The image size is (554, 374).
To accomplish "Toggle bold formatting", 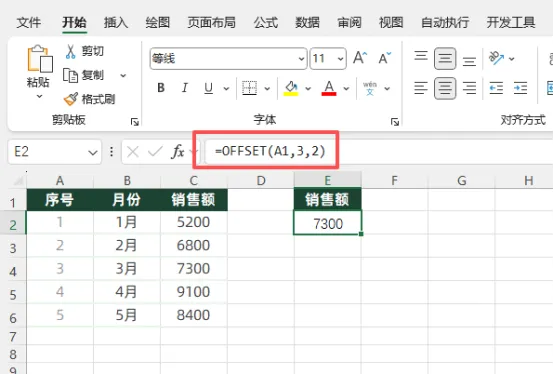I will tap(161, 88).
